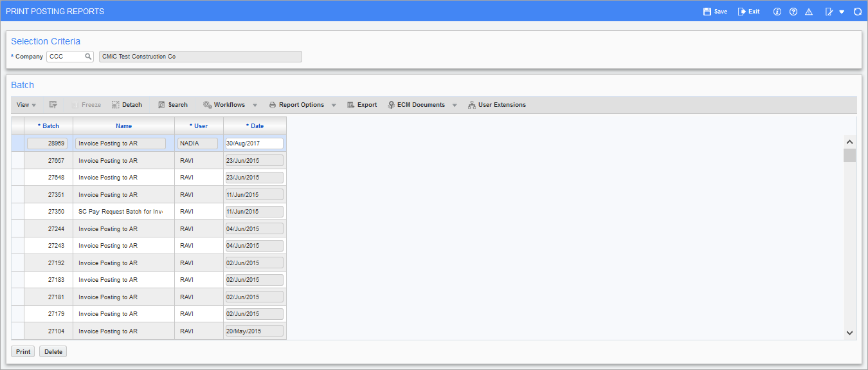The width and height of the screenshot is (868, 370).
Task: Select batch 27183 row
Action: click(x=149, y=280)
